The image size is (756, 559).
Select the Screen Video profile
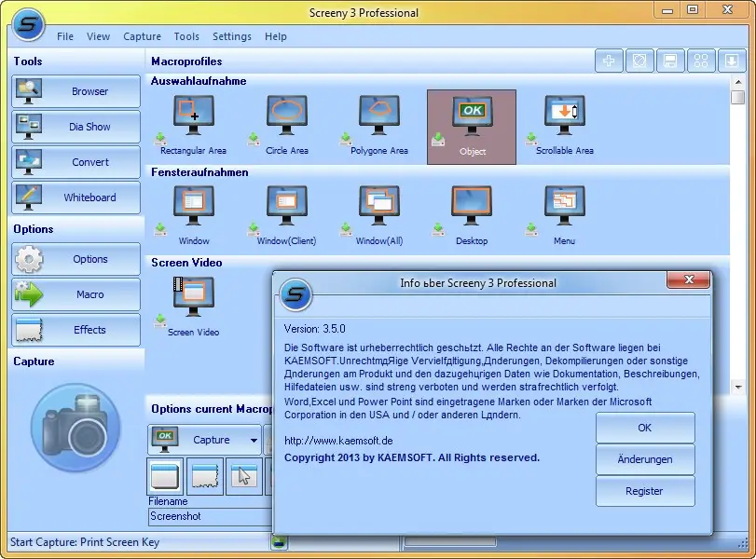click(x=193, y=307)
